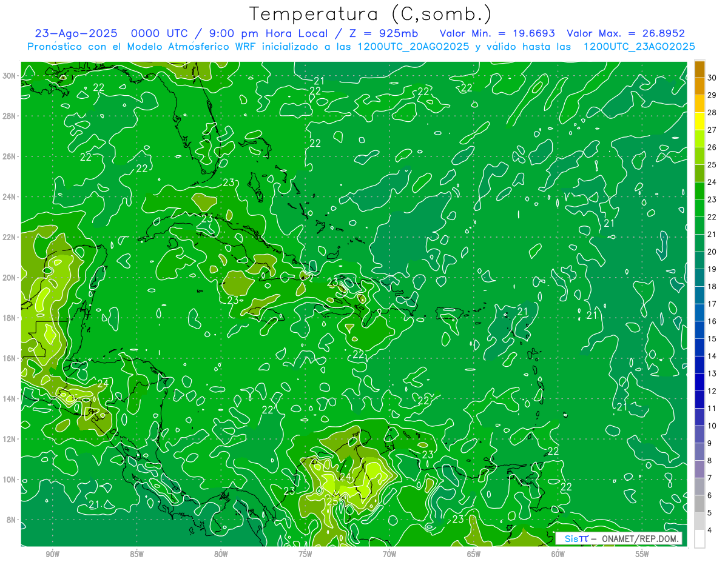The height and width of the screenshot is (562, 728).
Task: Click color scale label "26"
Action: click(x=712, y=147)
